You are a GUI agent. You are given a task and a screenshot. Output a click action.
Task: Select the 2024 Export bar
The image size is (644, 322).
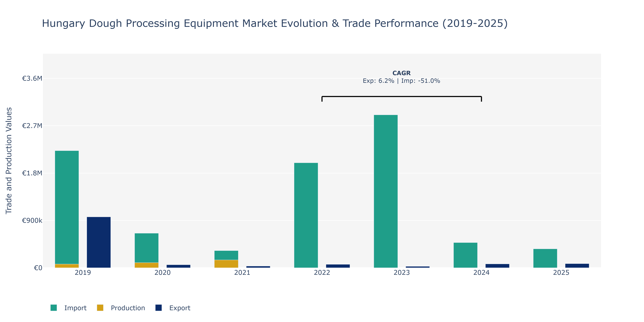(497, 266)
